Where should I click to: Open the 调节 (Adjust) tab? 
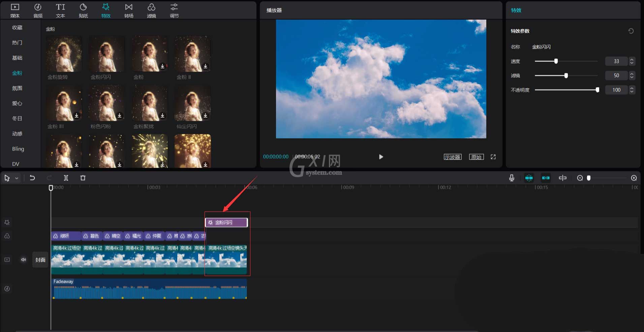174,10
